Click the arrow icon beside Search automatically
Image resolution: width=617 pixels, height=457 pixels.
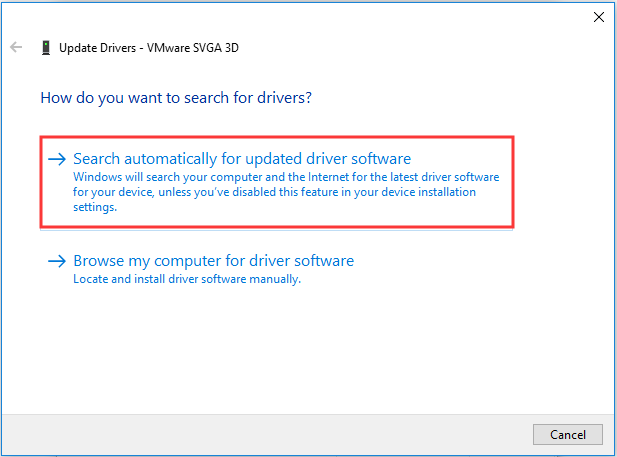pos(58,159)
